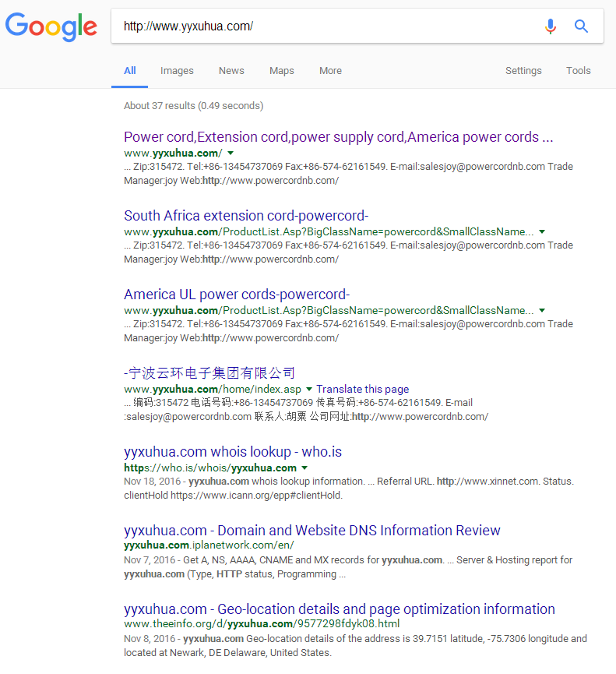
Task: Open 'America UL power cords-powercord-' result
Action: tap(237, 294)
